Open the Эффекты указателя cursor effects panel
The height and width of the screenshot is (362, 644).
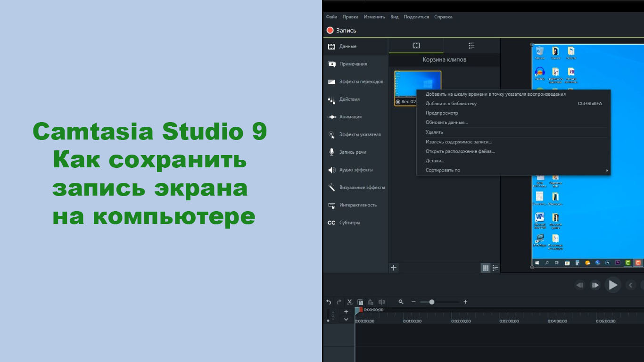[x=355, y=134]
